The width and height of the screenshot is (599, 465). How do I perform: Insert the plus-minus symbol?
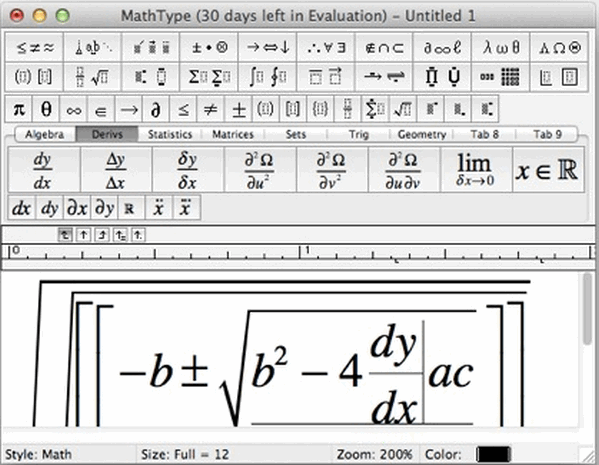[x=239, y=110]
